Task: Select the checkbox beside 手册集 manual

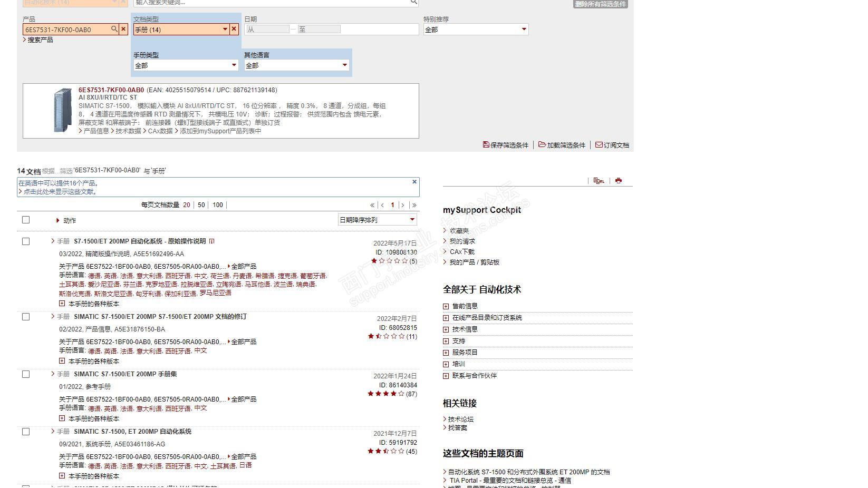Action: 26,374
